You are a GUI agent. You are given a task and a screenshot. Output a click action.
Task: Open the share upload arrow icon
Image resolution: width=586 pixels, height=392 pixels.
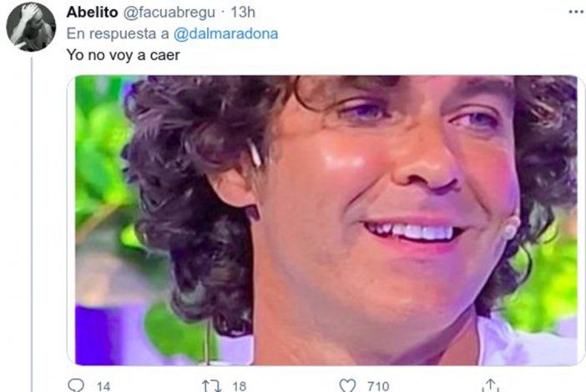[490, 385]
